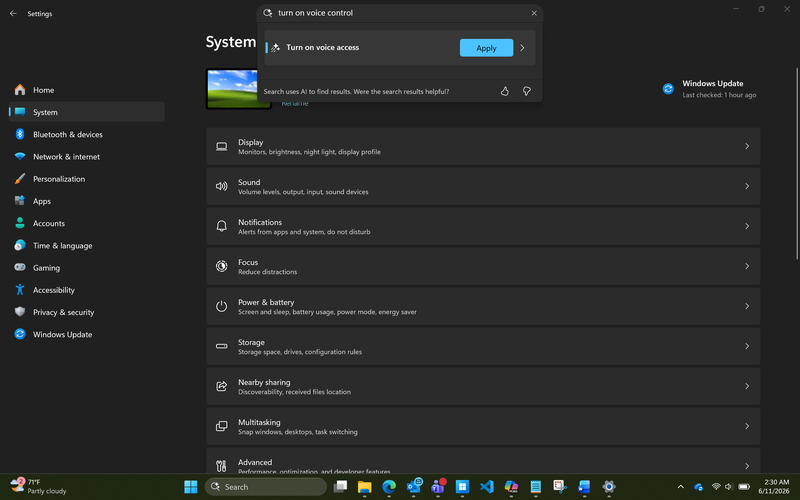Image resolution: width=800 pixels, height=500 pixels.
Task: Open Windows Update status at top right
Action: 710,89
